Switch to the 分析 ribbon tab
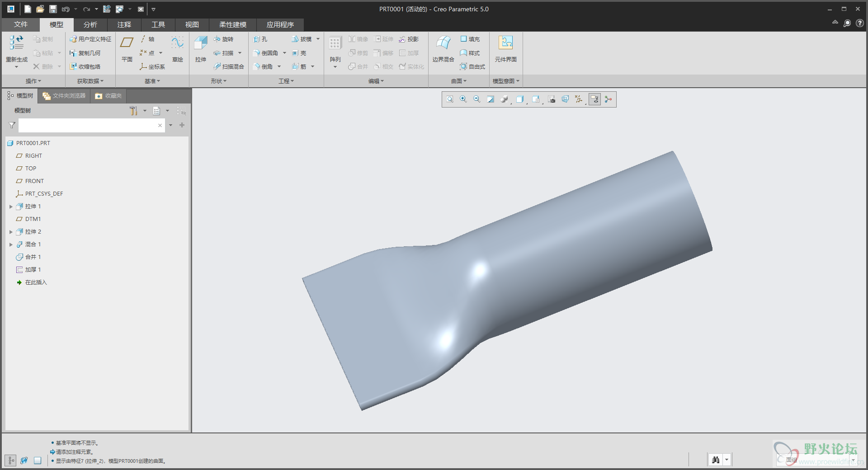The image size is (868, 470). [x=90, y=24]
